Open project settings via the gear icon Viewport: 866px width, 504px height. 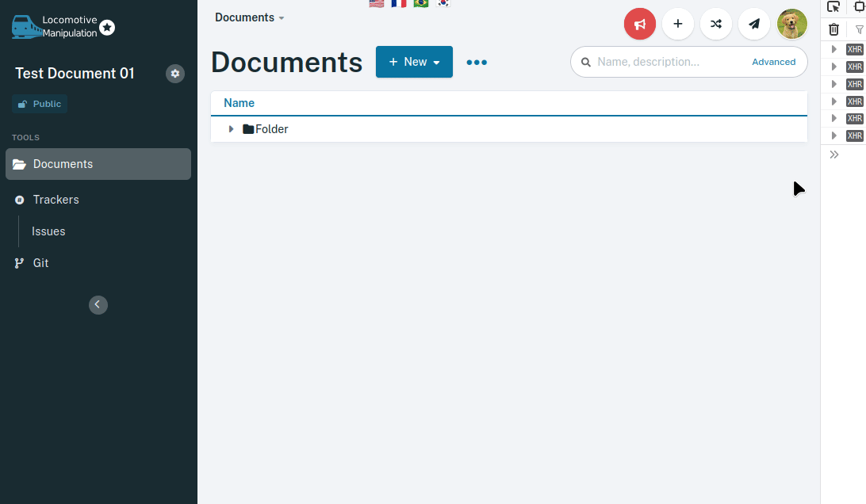pyautogui.click(x=174, y=74)
